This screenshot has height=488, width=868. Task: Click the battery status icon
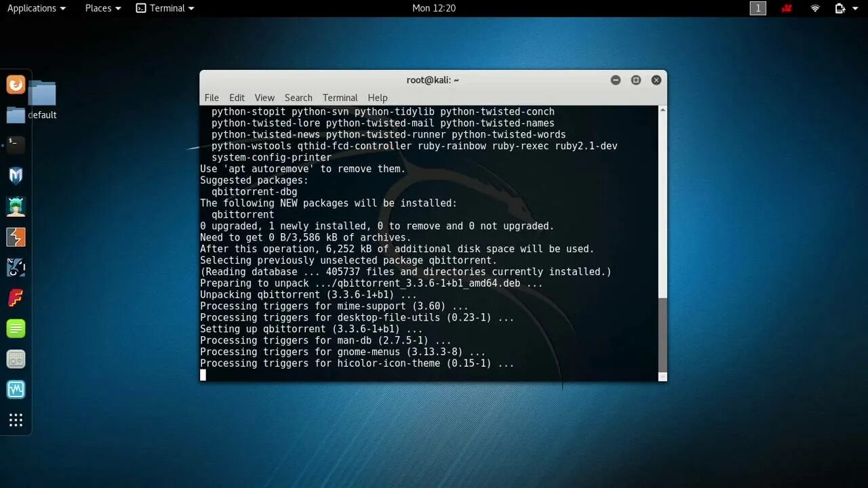point(840,8)
